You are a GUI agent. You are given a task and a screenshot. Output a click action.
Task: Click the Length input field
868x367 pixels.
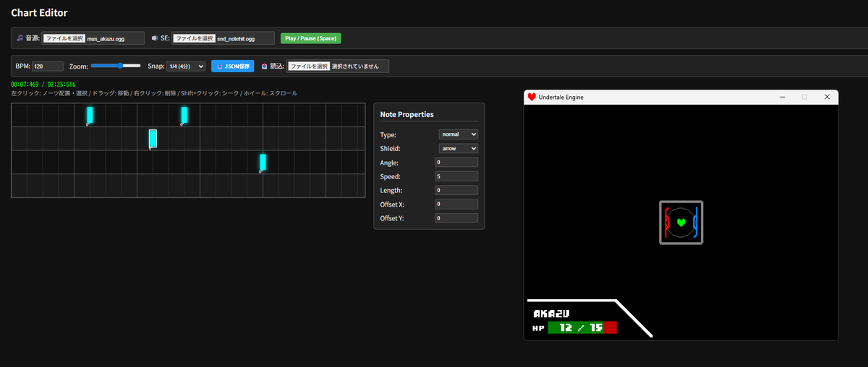click(456, 190)
